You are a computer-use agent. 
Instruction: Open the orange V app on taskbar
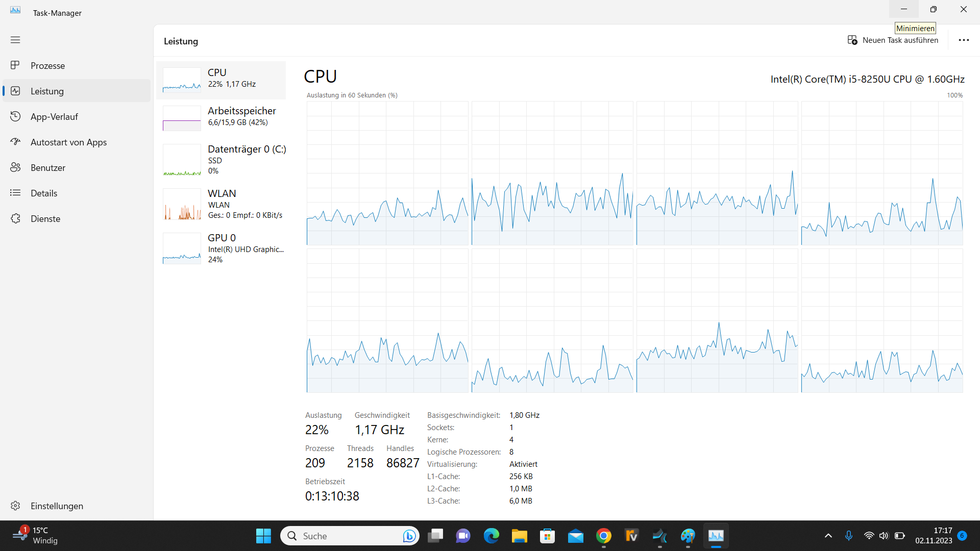coord(632,536)
